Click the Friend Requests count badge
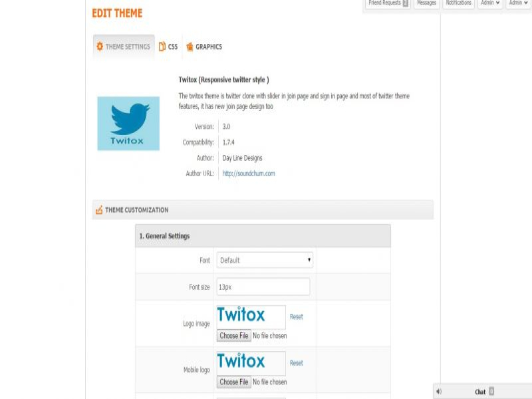 pos(406,3)
